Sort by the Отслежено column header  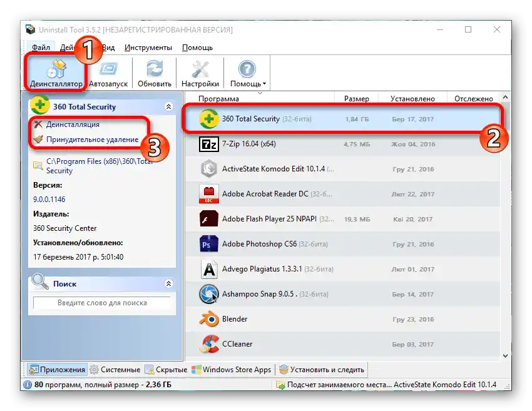tap(474, 99)
